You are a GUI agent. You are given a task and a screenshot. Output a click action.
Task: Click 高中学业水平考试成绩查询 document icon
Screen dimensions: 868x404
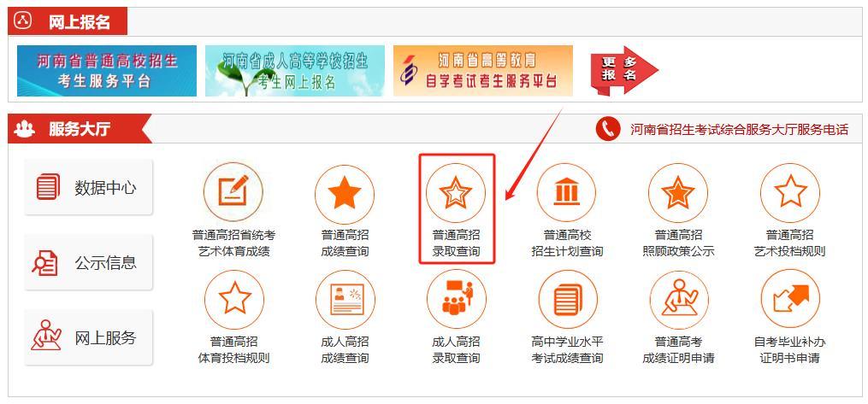[568, 300]
